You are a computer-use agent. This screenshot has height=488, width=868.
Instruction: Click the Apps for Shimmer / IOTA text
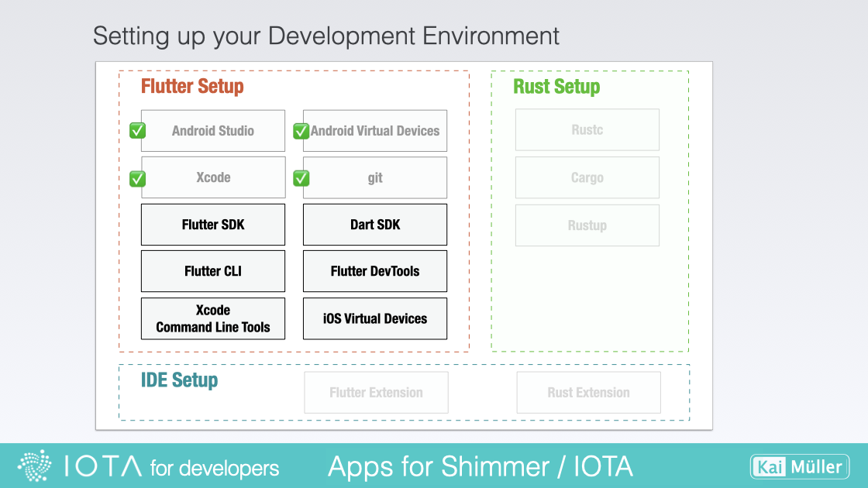pyautogui.click(x=480, y=466)
